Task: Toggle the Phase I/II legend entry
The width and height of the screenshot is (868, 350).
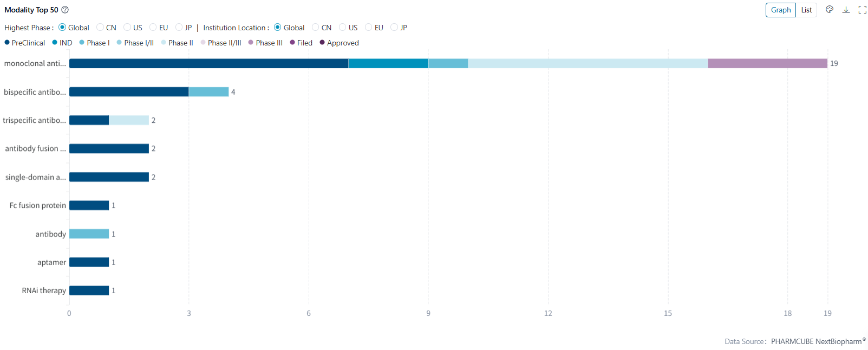Action: [x=135, y=43]
